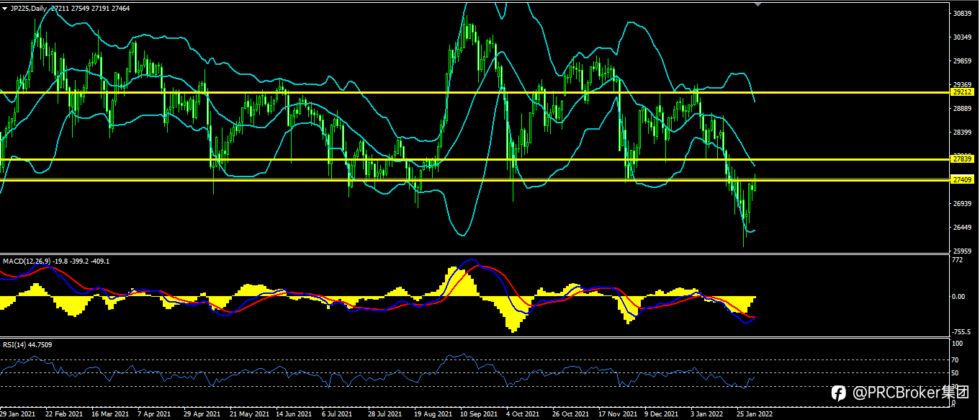
Task: Click the 28399 price axis value
Action: click(963, 133)
